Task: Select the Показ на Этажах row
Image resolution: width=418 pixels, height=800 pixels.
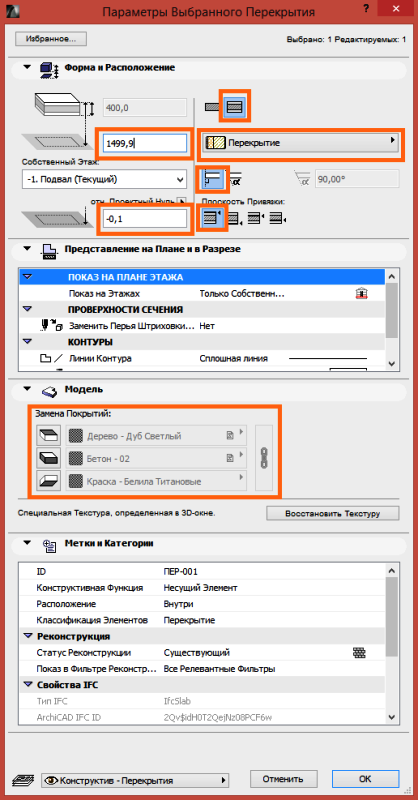Action: tap(202, 294)
